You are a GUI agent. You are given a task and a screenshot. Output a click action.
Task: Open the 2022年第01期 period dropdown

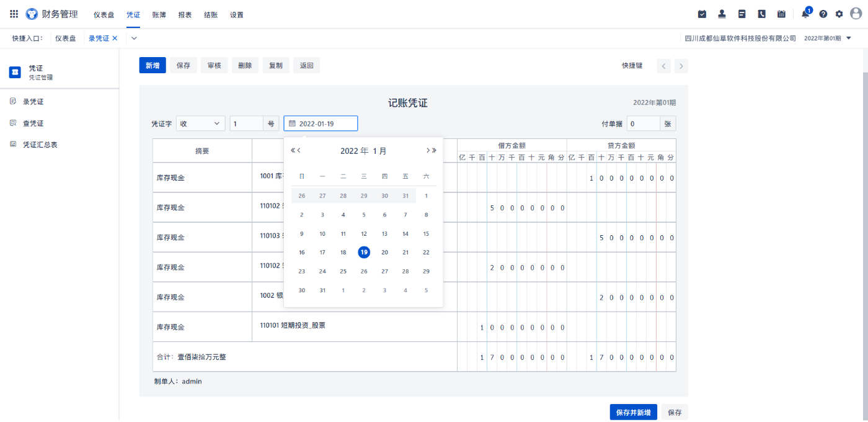pos(828,38)
